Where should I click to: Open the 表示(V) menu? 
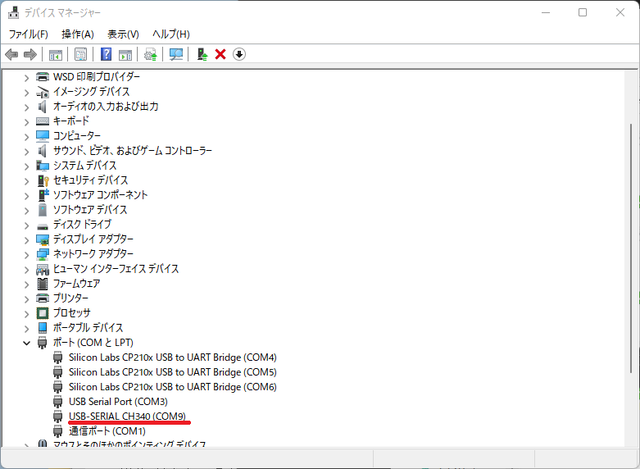click(123, 34)
